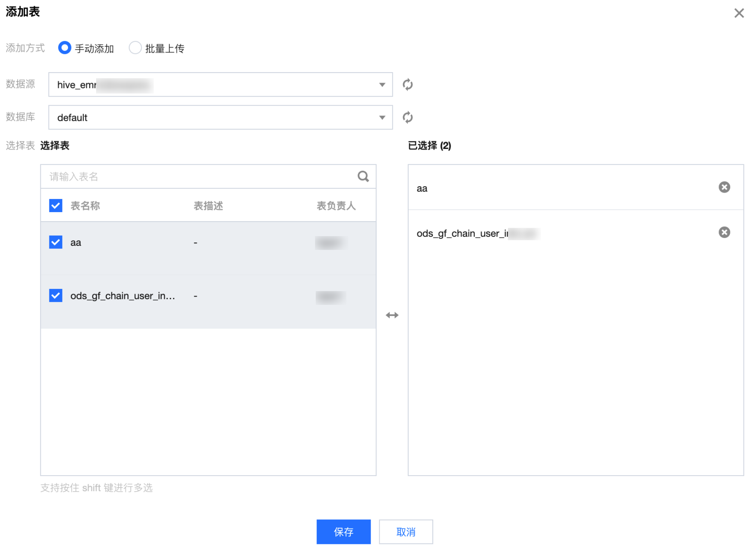This screenshot has width=756, height=550.
Task: Save the selected tables
Action: click(343, 531)
